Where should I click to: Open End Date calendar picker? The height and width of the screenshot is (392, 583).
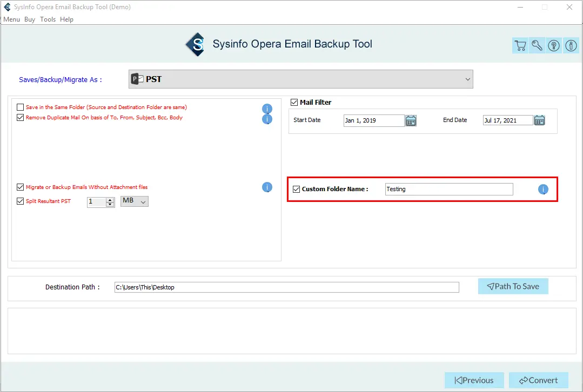tap(539, 120)
